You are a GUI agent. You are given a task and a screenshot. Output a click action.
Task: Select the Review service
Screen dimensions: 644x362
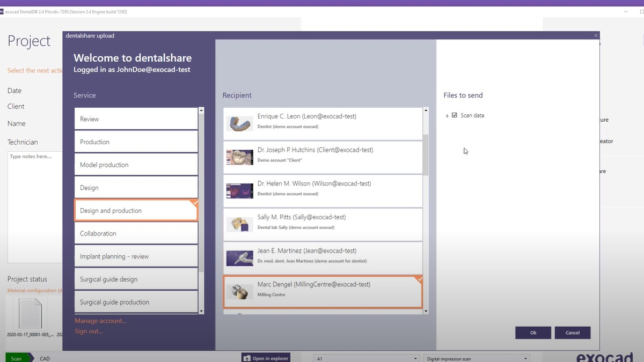click(136, 119)
